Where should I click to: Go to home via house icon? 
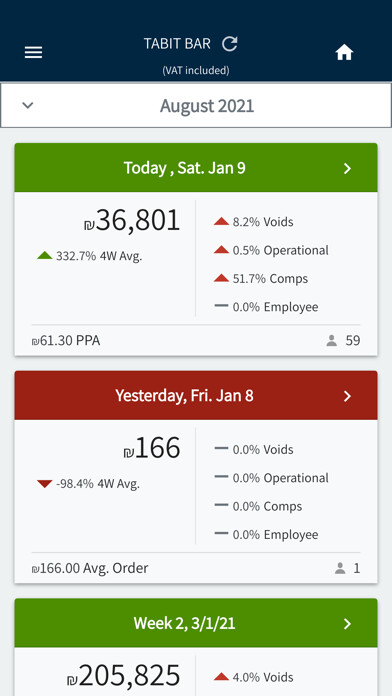coord(344,53)
